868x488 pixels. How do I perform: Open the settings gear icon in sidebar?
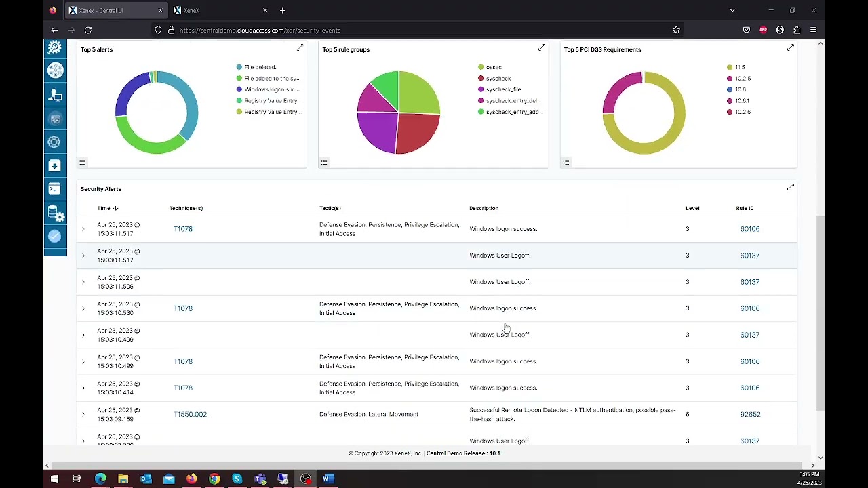[55, 142]
